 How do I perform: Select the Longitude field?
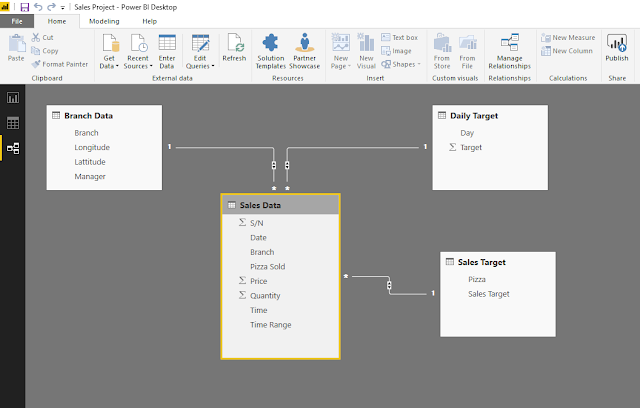(92, 147)
